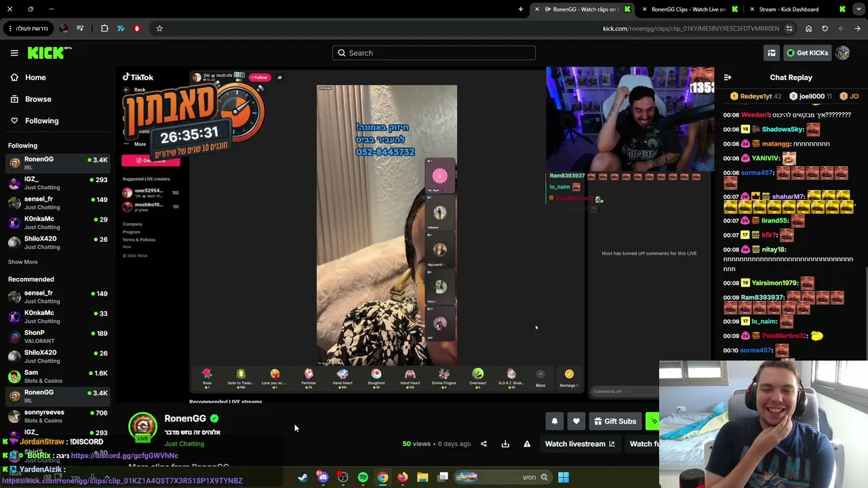Click YANIVIV username in chat
Viewport: 868px width, 488px height.
click(x=765, y=158)
